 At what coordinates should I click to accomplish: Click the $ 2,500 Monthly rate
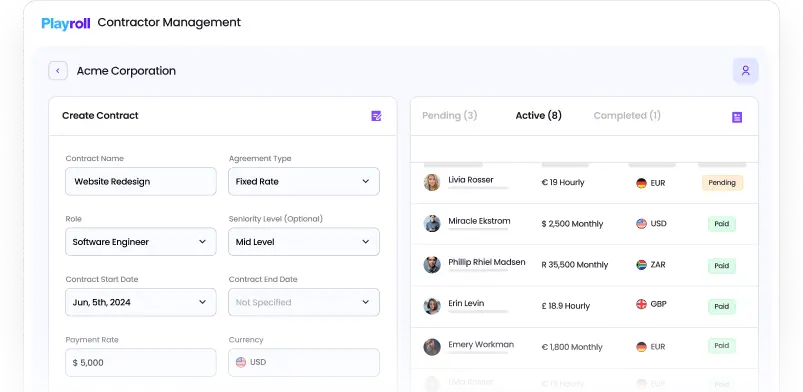click(572, 224)
